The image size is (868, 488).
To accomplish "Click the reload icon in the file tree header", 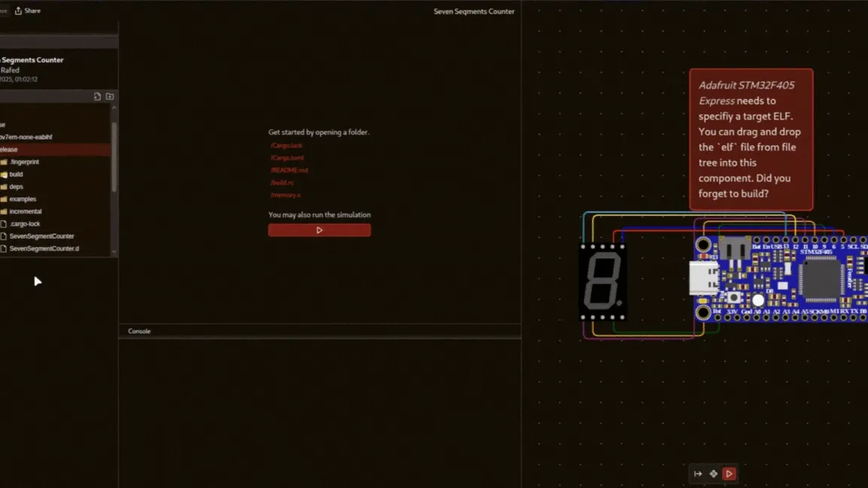I will (97, 96).
